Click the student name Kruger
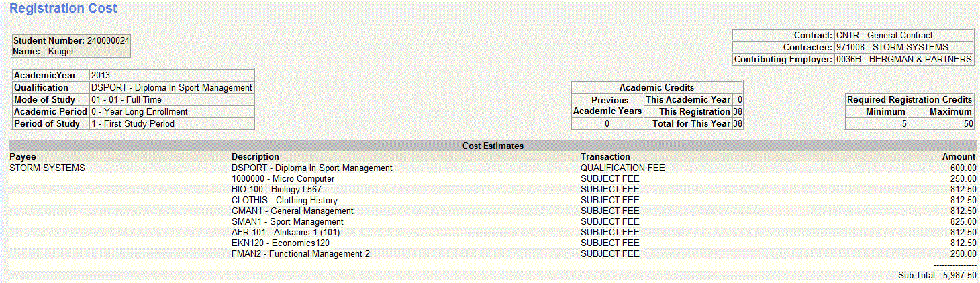 point(61,51)
